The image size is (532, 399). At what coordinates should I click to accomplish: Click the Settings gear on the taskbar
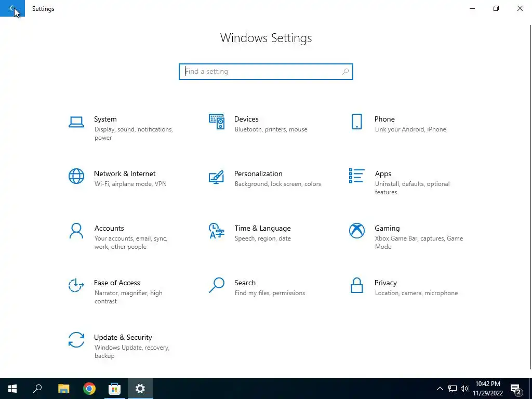pos(140,389)
